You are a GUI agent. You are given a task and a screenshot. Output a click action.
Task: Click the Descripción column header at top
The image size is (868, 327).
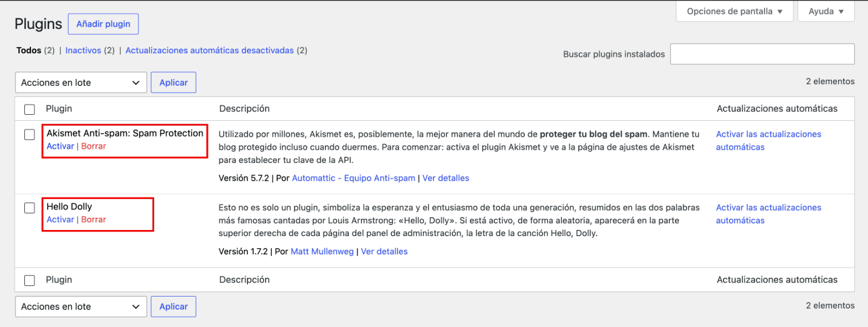(244, 109)
